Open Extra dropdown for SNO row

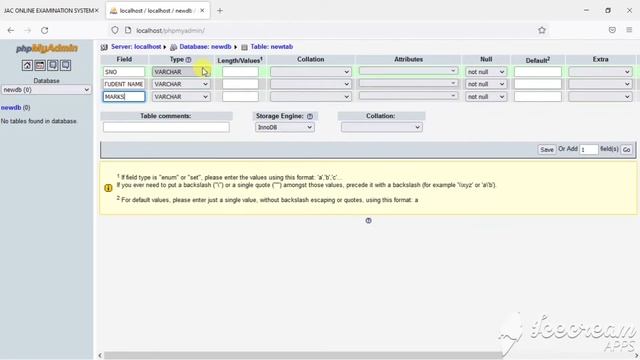click(x=600, y=72)
